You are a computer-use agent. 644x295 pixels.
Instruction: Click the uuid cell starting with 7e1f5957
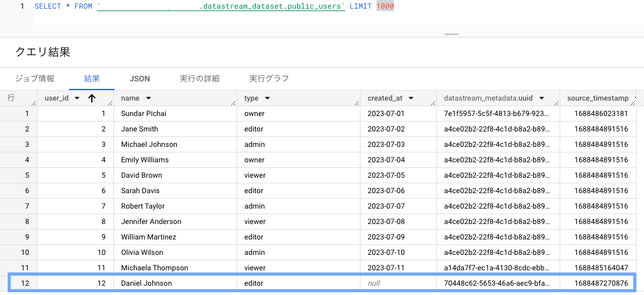498,114
